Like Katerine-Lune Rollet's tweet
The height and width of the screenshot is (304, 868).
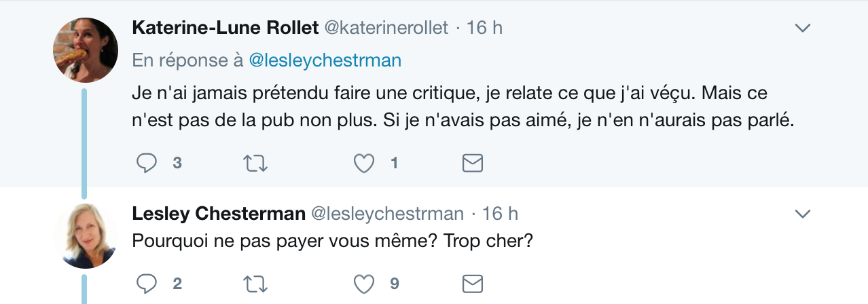365,164
